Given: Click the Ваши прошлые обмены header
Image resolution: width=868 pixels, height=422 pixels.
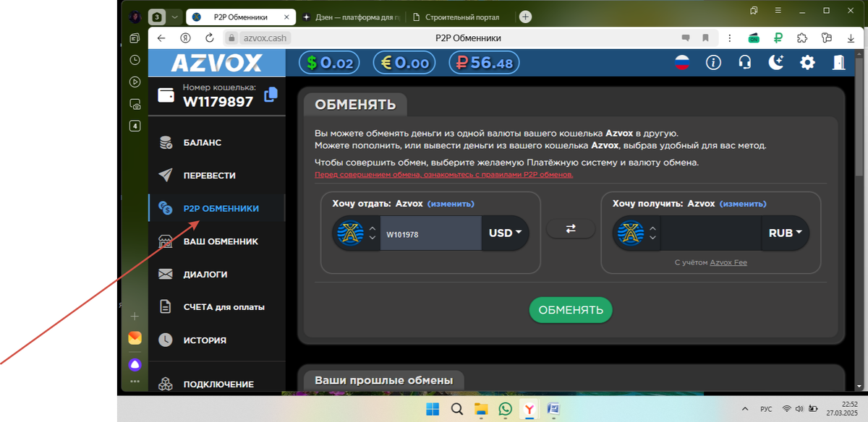Looking at the screenshot, I should tap(383, 380).
